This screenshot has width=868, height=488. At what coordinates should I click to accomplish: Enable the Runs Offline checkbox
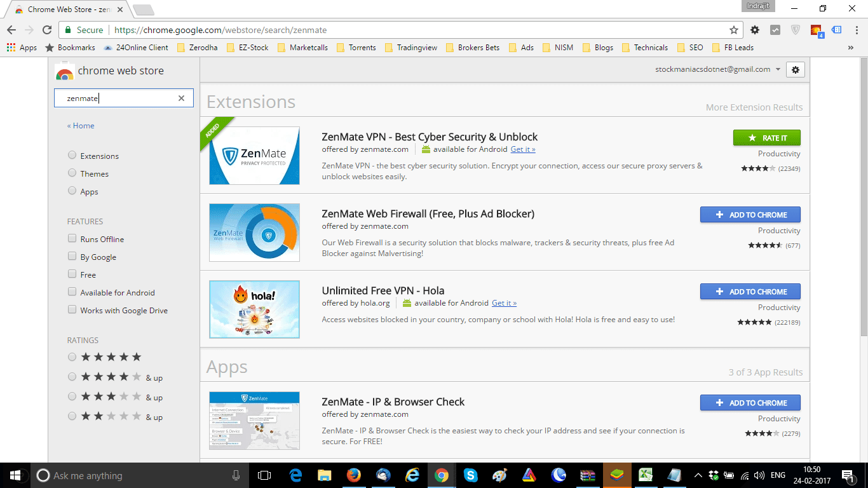(x=72, y=238)
